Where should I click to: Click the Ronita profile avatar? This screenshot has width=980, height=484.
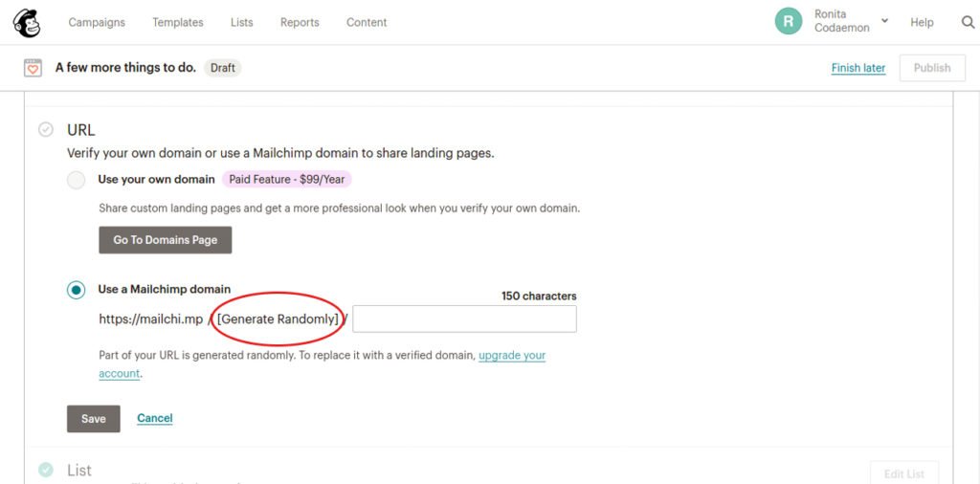point(789,22)
